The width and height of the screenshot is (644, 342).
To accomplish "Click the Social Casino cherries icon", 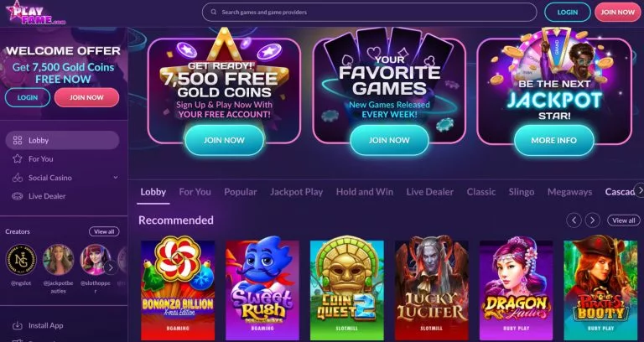I will 18,178.
